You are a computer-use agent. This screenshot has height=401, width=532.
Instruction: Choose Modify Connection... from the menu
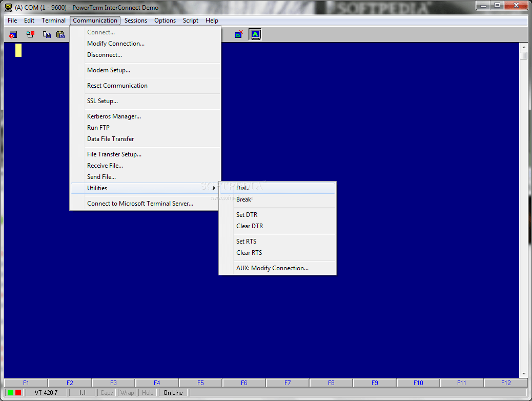(145, 44)
